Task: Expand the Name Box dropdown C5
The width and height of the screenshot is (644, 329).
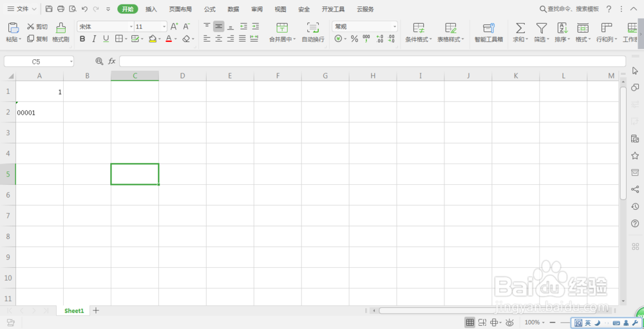Action: (x=71, y=62)
